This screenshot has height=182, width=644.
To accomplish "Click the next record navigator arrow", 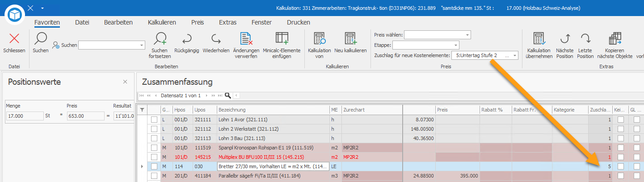I will (207, 95).
